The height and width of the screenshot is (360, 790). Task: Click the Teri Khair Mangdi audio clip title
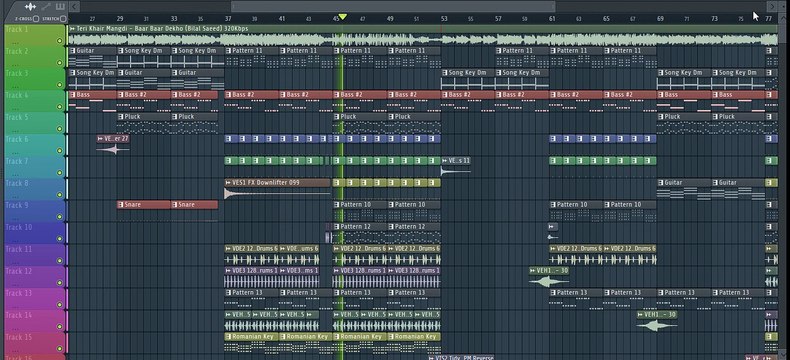[162, 29]
